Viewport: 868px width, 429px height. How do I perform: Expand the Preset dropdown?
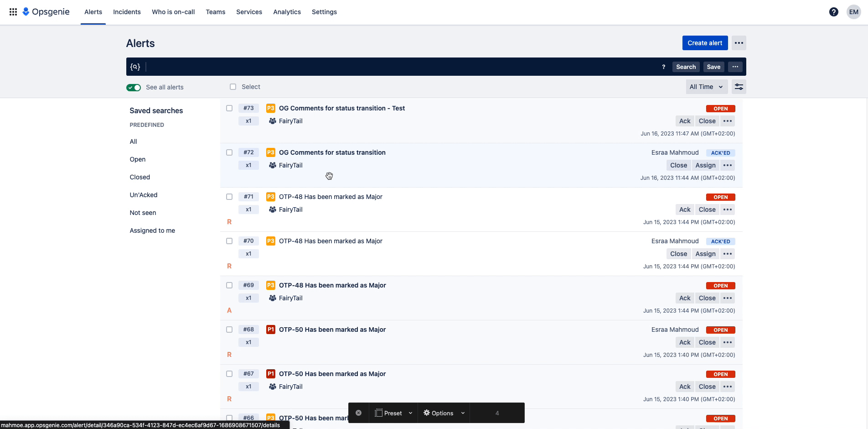point(410,413)
